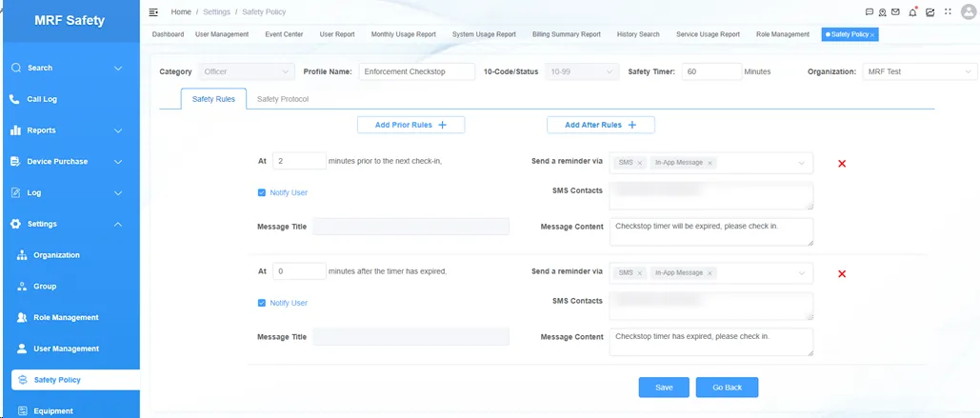This screenshot has height=418, width=980.
Task: Open the Category dropdown
Action: click(x=247, y=71)
